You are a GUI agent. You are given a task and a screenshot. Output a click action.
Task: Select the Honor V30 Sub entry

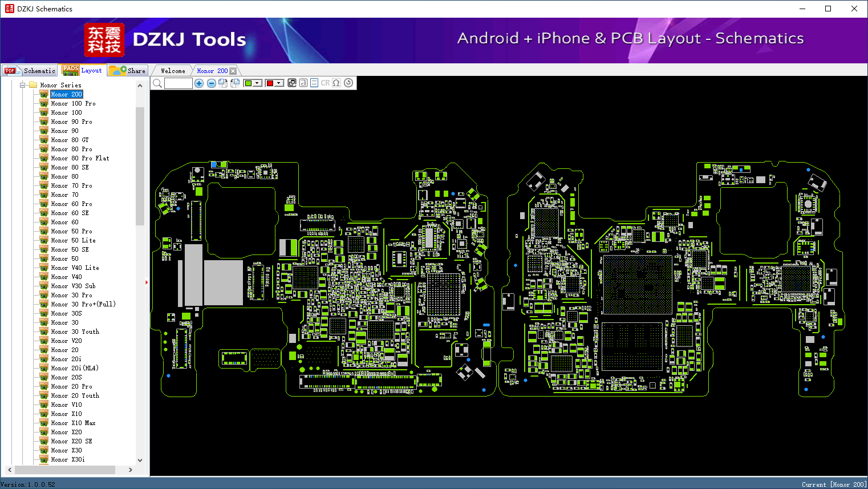(73, 286)
